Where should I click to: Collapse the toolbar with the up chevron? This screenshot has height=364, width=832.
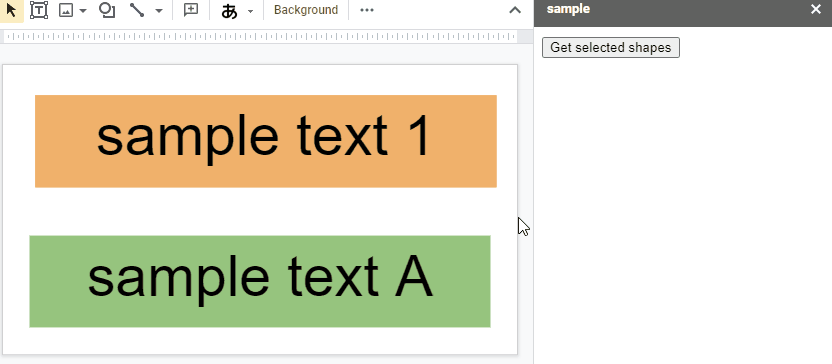tap(515, 10)
